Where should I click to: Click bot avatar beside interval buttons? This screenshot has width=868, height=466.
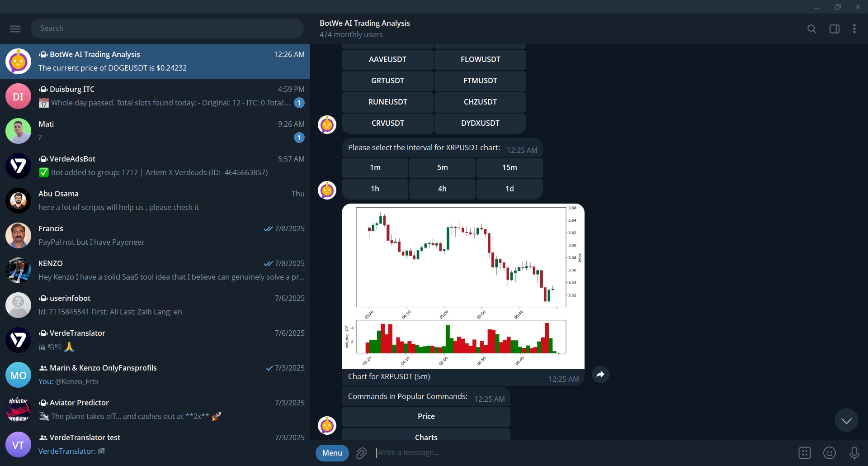(327, 190)
